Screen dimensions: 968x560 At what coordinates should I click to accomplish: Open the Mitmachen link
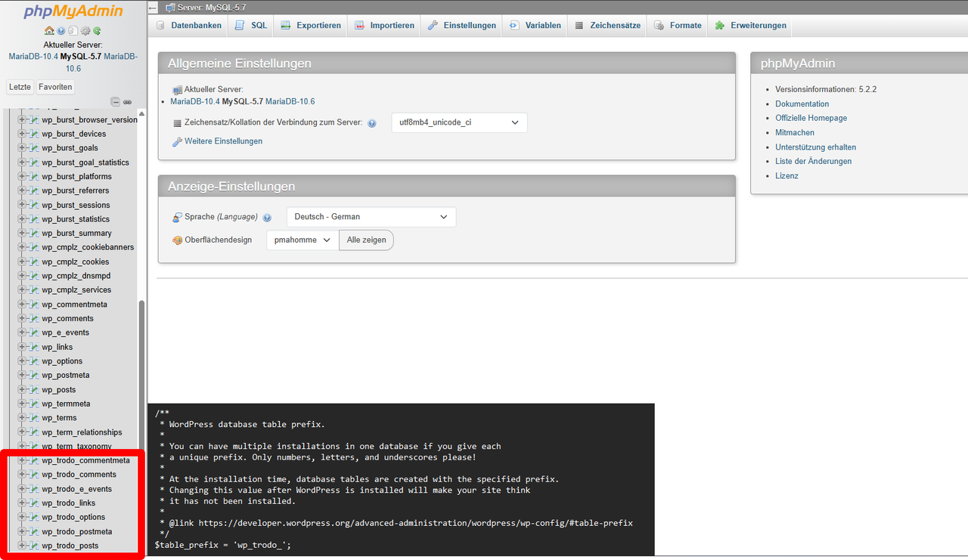pyautogui.click(x=795, y=132)
